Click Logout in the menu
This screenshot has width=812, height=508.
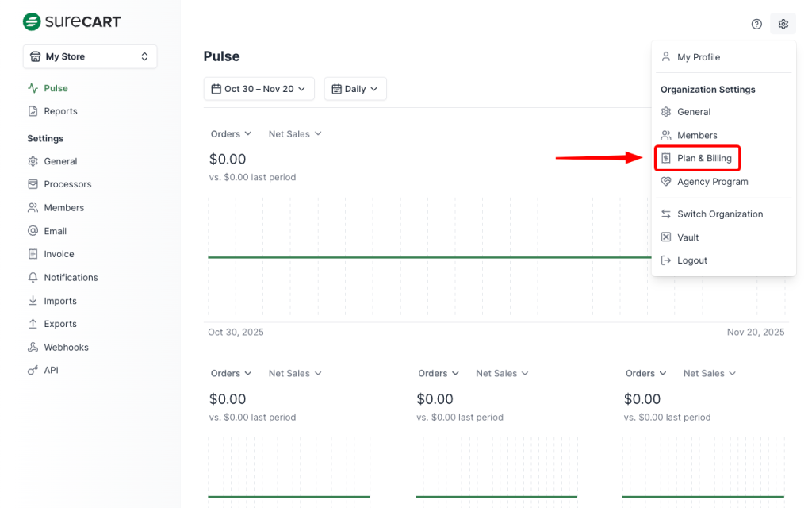click(x=691, y=260)
